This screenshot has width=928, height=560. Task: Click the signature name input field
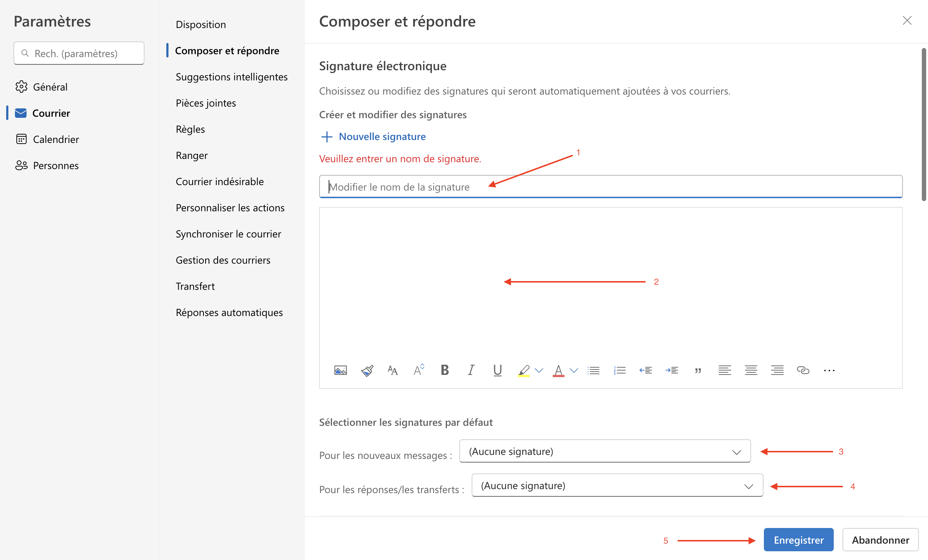pyautogui.click(x=610, y=187)
